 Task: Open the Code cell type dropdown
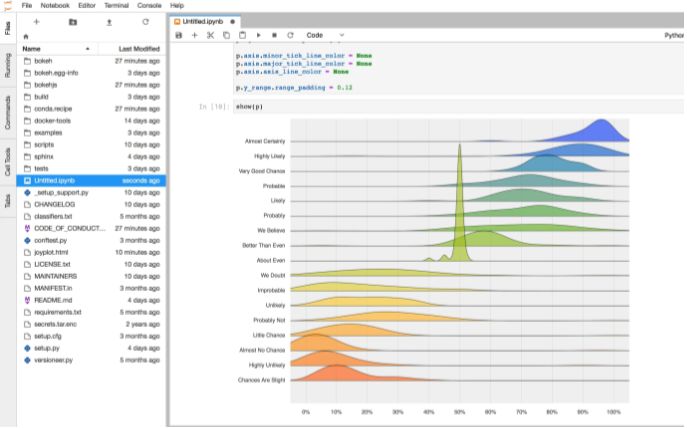tap(325, 35)
